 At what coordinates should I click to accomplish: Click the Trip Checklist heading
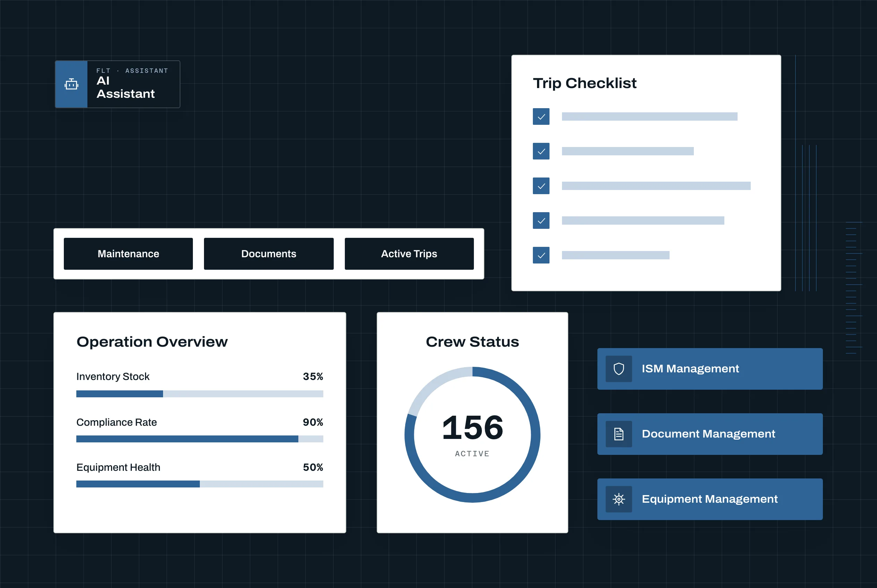pyautogui.click(x=585, y=83)
